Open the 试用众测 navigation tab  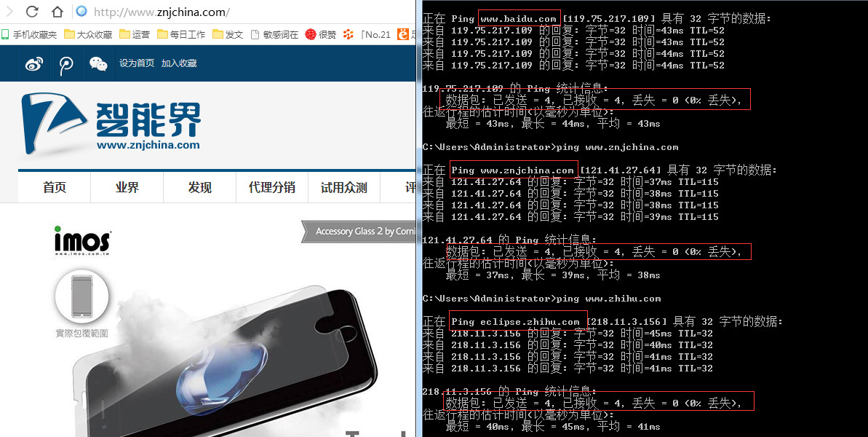pos(343,188)
